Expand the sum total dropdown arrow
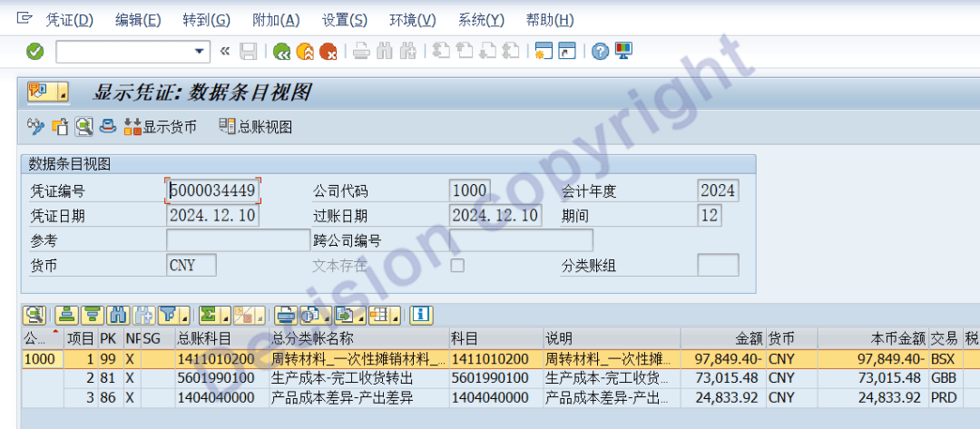 coord(223,317)
